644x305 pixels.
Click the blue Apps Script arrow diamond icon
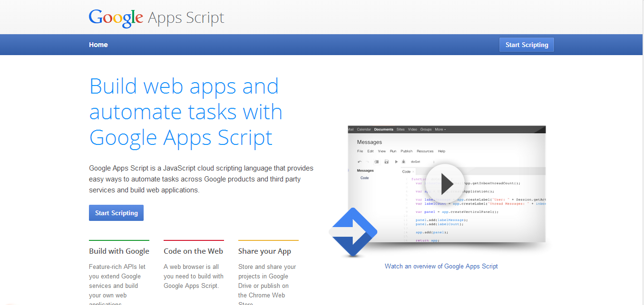click(353, 232)
